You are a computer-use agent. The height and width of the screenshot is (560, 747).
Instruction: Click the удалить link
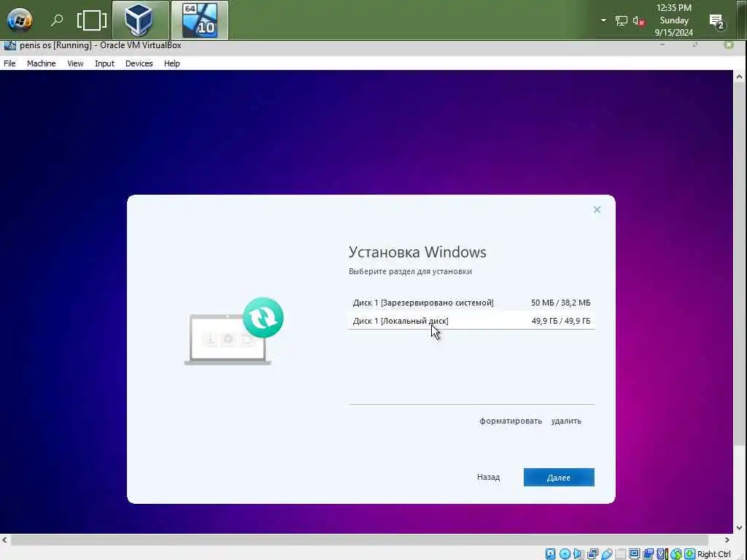coord(566,421)
